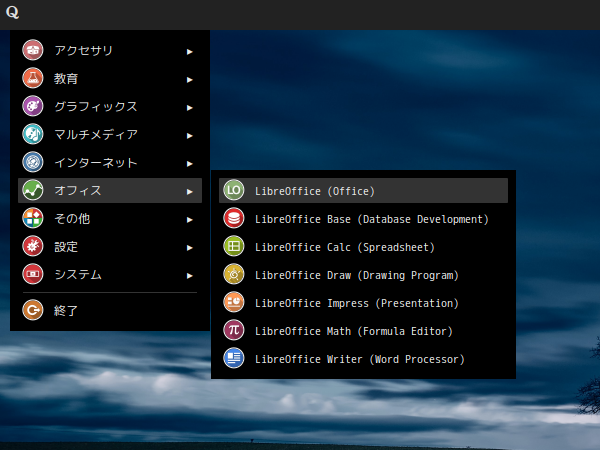
Task: Click the LibreOffice LO green icon
Action: point(234,190)
